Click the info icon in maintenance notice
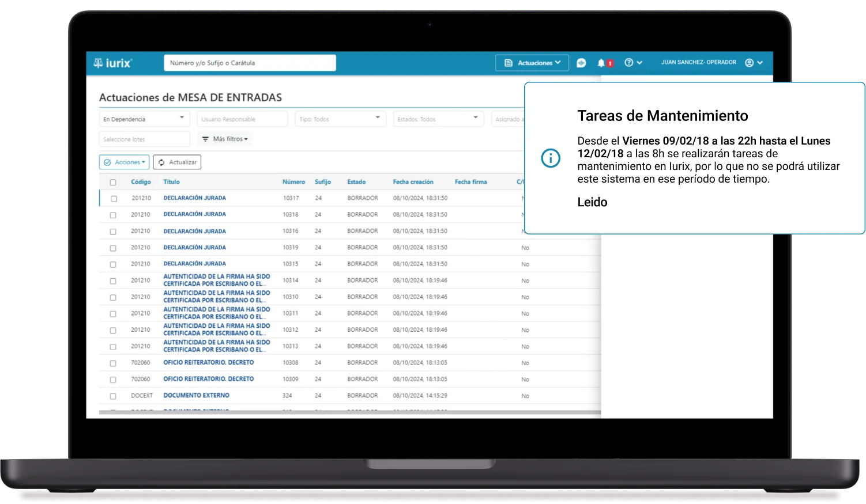The image size is (866, 504). tap(551, 158)
